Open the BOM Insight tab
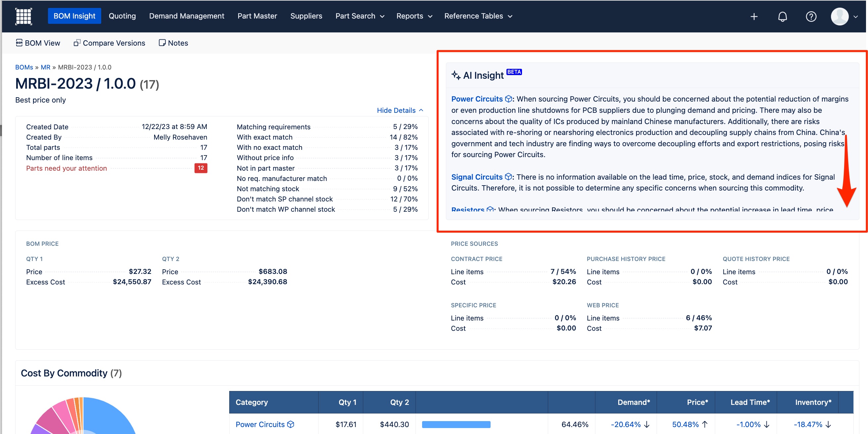Viewport: 868px width, 434px height. (x=74, y=16)
